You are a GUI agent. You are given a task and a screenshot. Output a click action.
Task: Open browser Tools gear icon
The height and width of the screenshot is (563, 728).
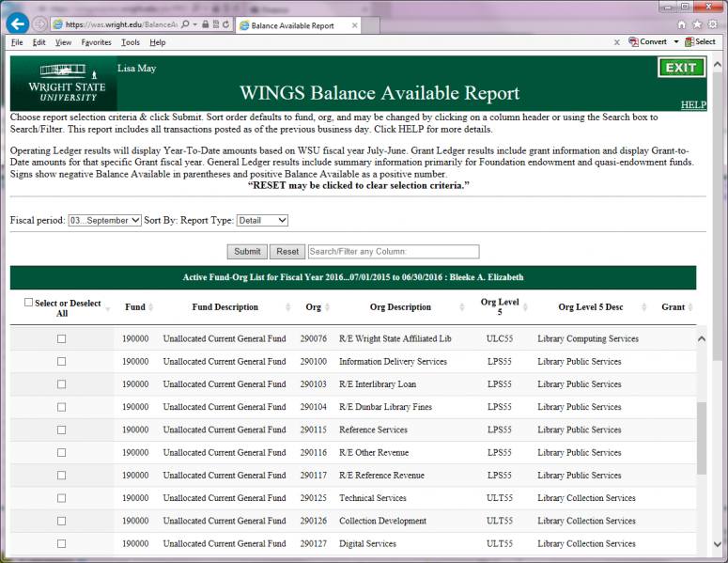pos(713,23)
